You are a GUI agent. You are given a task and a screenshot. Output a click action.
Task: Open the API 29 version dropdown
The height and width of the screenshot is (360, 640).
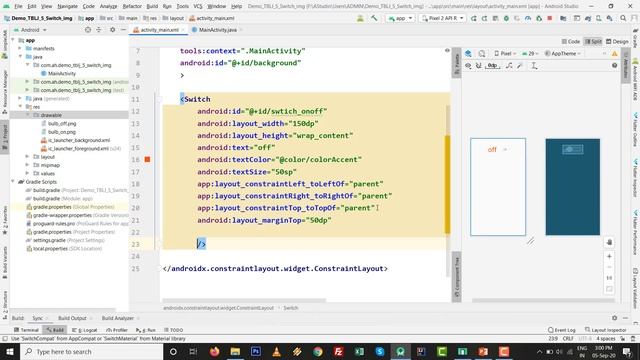(x=530, y=53)
